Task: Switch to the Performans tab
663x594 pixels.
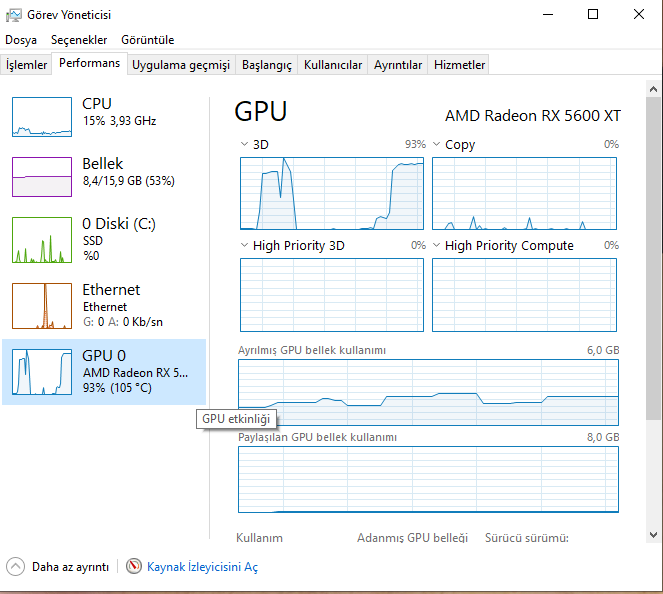Action: tap(89, 63)
